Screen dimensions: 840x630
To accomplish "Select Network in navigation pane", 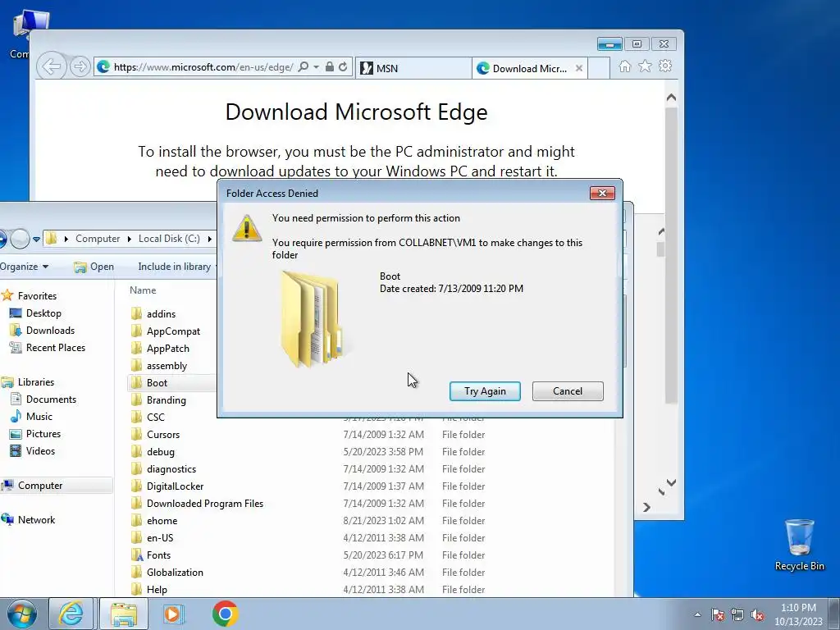I will tap(36, 519).
